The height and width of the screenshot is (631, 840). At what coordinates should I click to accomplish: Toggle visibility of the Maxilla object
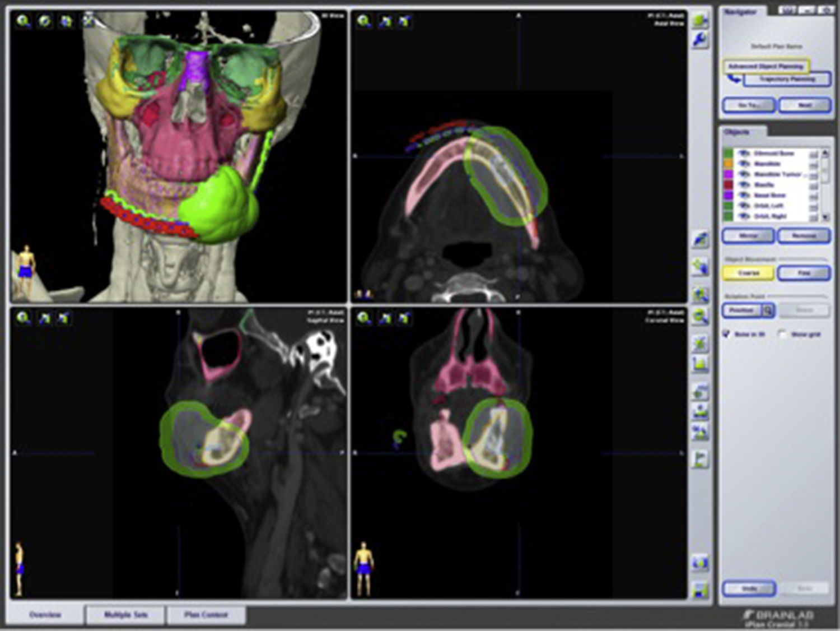tap(744, 184)
